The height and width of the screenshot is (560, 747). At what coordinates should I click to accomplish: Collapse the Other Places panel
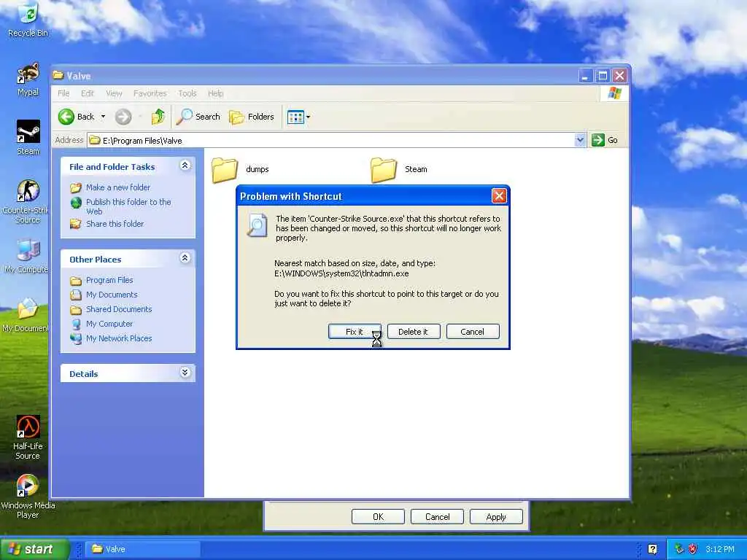point(185,258)
